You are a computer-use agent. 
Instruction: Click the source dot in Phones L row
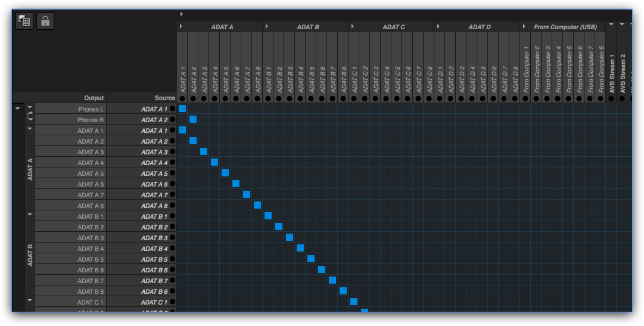(x=172, y=109)
